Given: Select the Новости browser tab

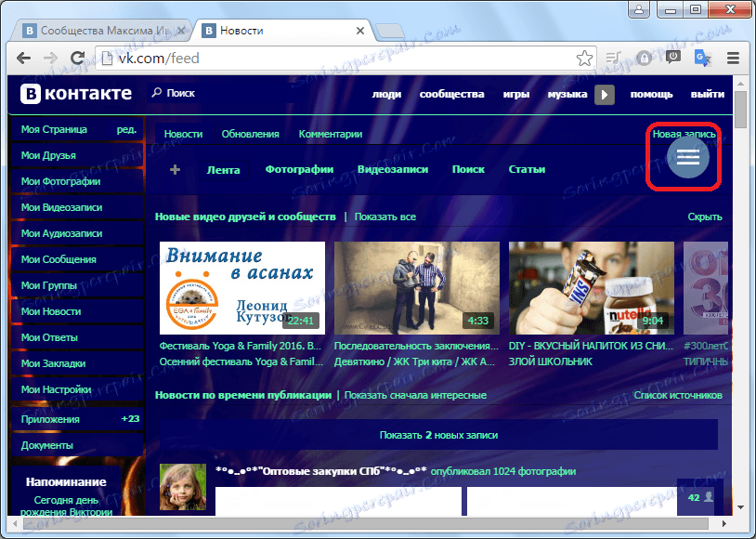Looking at the screenshot, I should tap(282, 31).
